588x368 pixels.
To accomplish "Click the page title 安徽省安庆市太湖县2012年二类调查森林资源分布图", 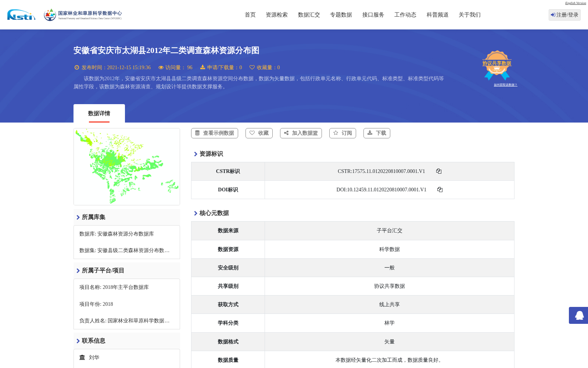I will pos(166,50).
